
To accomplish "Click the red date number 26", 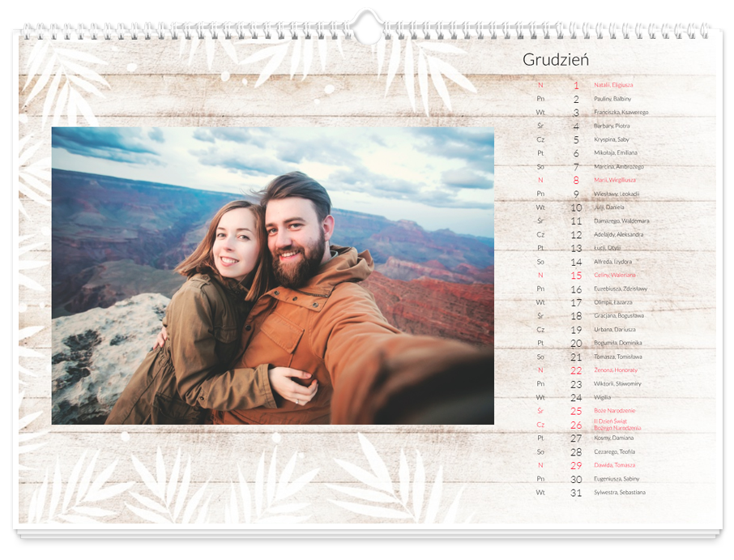I will [576, 425].
